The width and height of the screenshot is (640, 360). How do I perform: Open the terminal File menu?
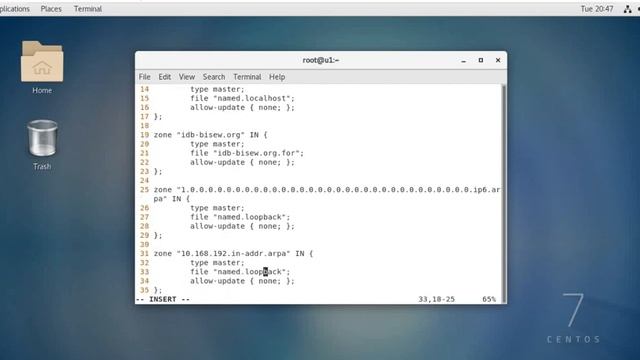click(144, 77)
